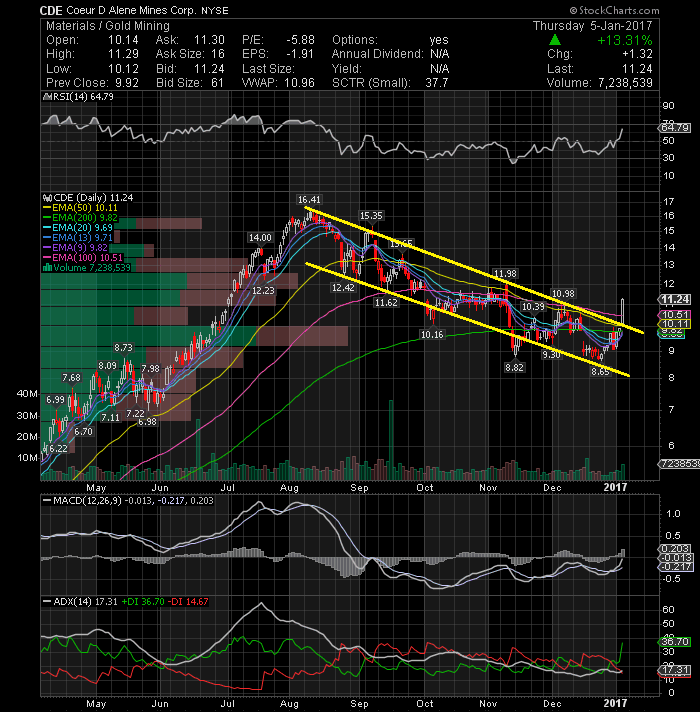Click the +13.31% percent change value
700x712 pixels.
coord(625,40)
